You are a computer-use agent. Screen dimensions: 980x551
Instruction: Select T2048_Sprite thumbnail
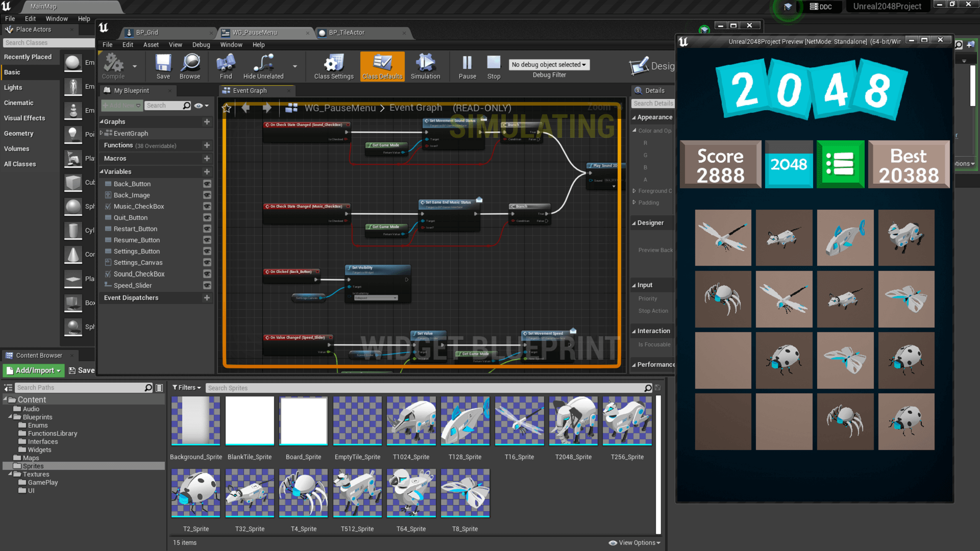point(574,421)
